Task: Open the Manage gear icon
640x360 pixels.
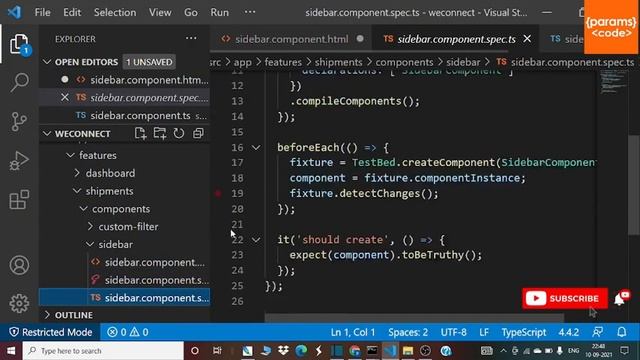Action: coord(19,303)
